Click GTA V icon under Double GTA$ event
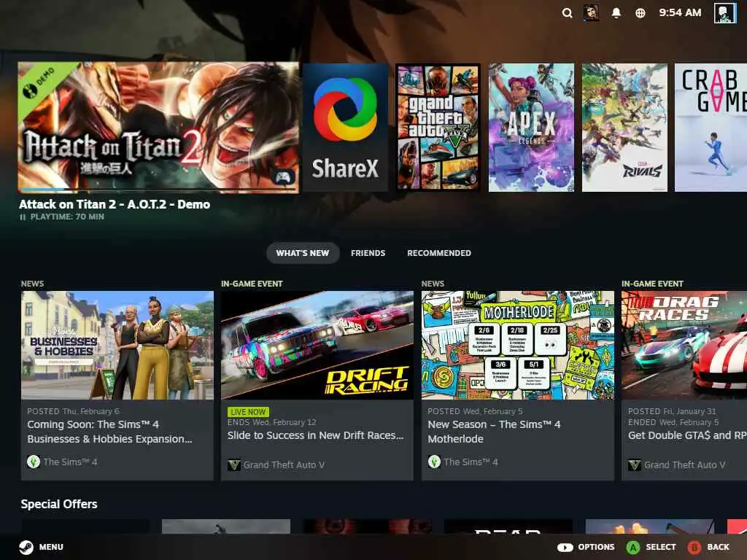Viewport: 747px width, 560px height. click(635, 464)
